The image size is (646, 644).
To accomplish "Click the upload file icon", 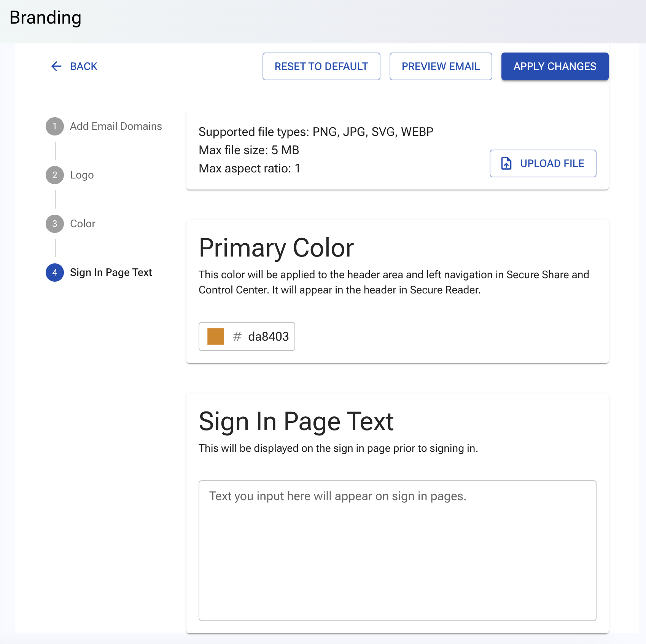I will [x=506, y=164].
